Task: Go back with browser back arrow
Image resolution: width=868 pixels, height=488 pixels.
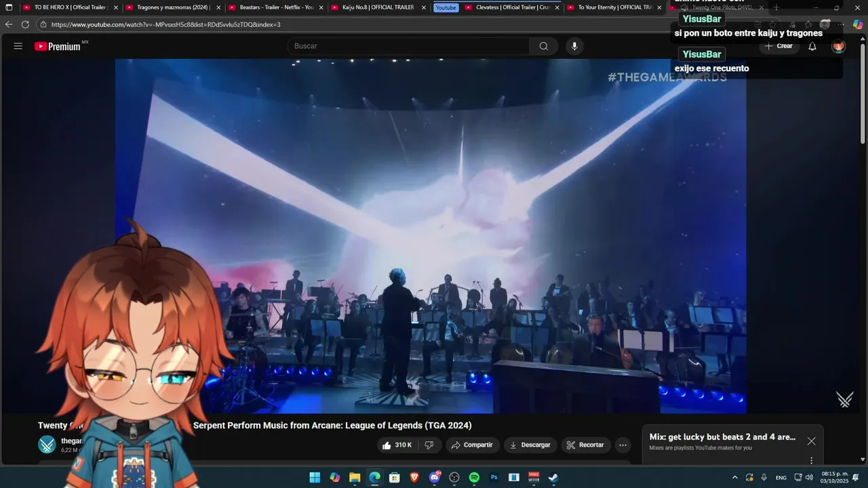Action: point(9,24)
